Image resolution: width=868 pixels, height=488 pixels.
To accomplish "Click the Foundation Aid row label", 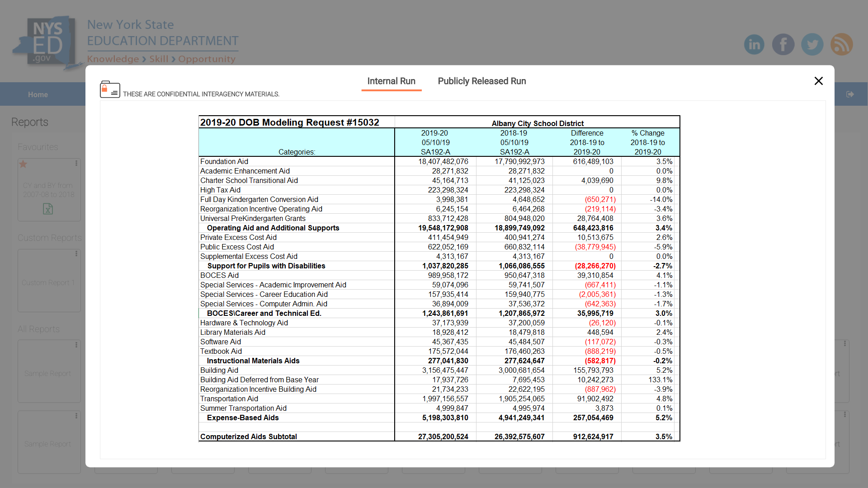I will click(224, 161).
